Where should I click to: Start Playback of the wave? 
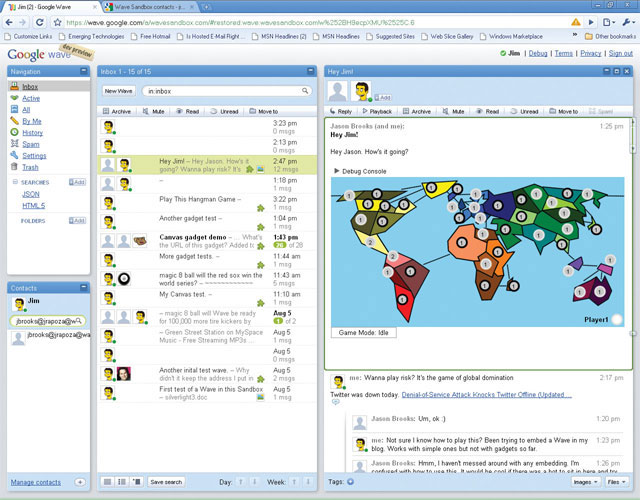pyautogui.click(x=377, y=111)
